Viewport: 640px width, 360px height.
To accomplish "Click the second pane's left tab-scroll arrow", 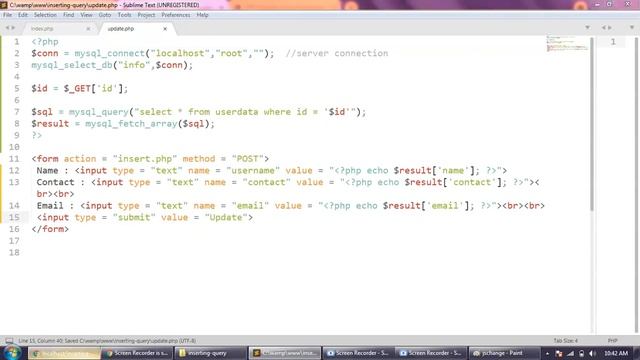I will point(604,28).
